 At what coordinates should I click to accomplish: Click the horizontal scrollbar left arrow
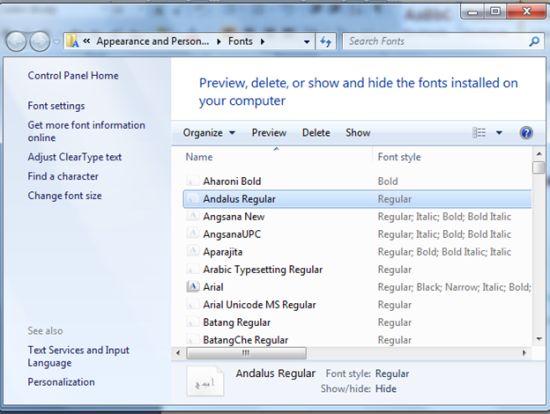point(178,353)
